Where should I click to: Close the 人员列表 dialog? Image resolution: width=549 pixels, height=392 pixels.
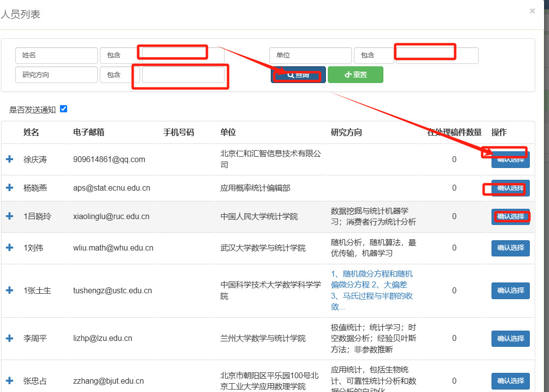pyautogui.click(x=533, y=11)
